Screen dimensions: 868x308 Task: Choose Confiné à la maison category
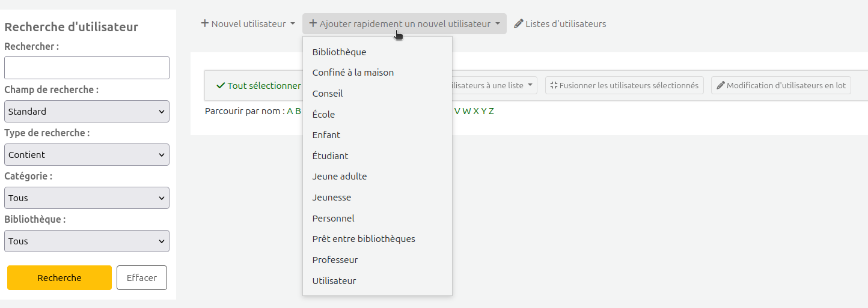pyautogui.click(x=377, y=73)
